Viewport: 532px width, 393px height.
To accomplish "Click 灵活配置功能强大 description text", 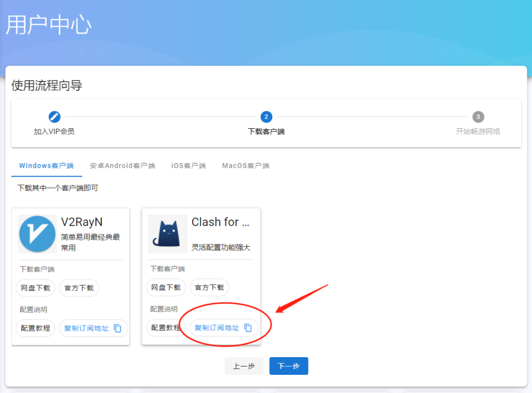I will (221, 248).
